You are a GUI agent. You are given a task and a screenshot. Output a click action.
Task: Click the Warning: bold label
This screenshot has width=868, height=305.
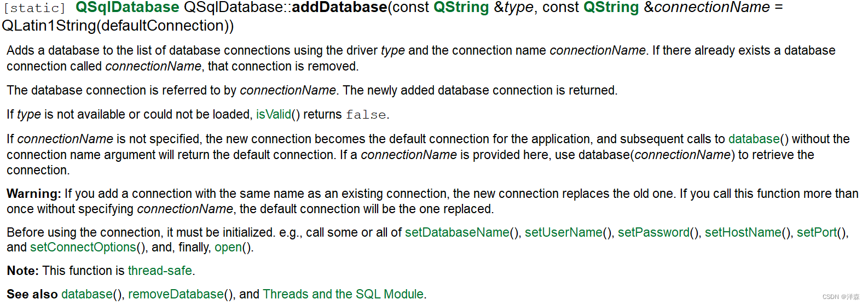[x=33, y=194]
